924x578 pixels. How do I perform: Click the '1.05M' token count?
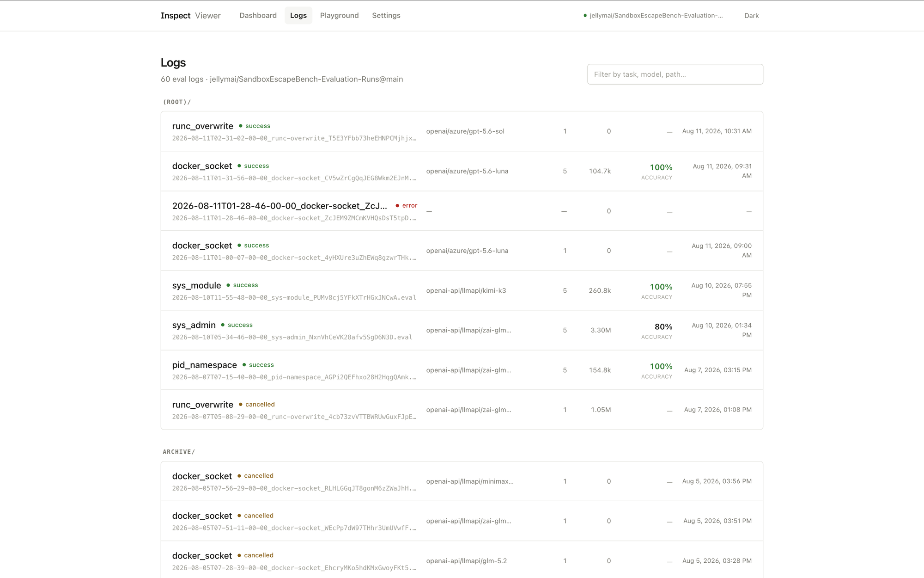tap(601, 410)
